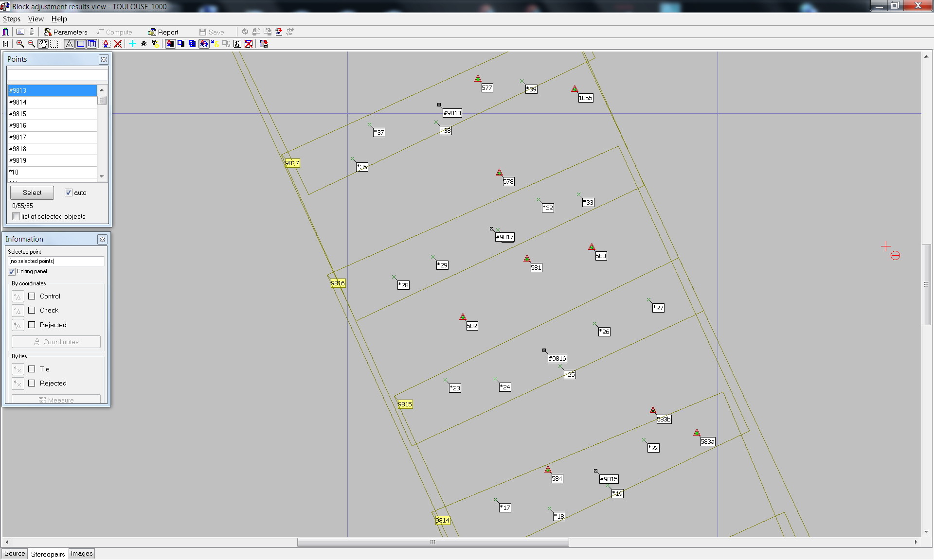This screenshot has height=560, width=934.
Task: Uncheck the Editing panel checkbox
Action: pos(12,271)
